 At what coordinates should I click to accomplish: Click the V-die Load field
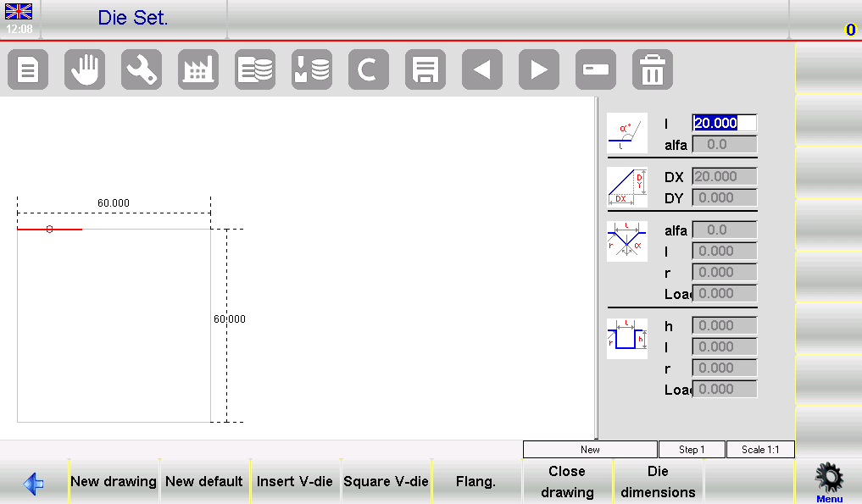coord(725,293)
